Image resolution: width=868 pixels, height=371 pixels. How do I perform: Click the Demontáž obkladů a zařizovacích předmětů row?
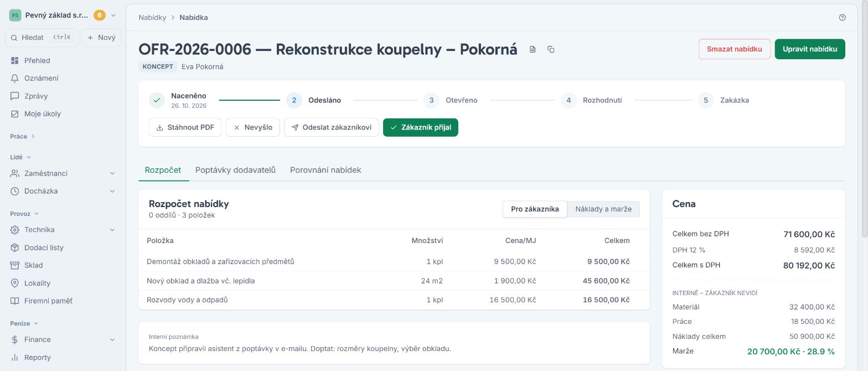tap(394, 261)
